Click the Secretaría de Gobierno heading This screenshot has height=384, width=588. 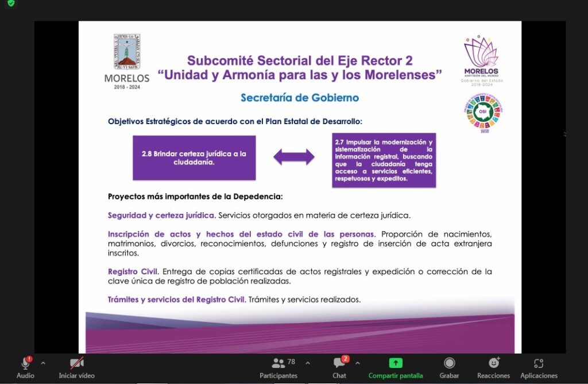300,98
